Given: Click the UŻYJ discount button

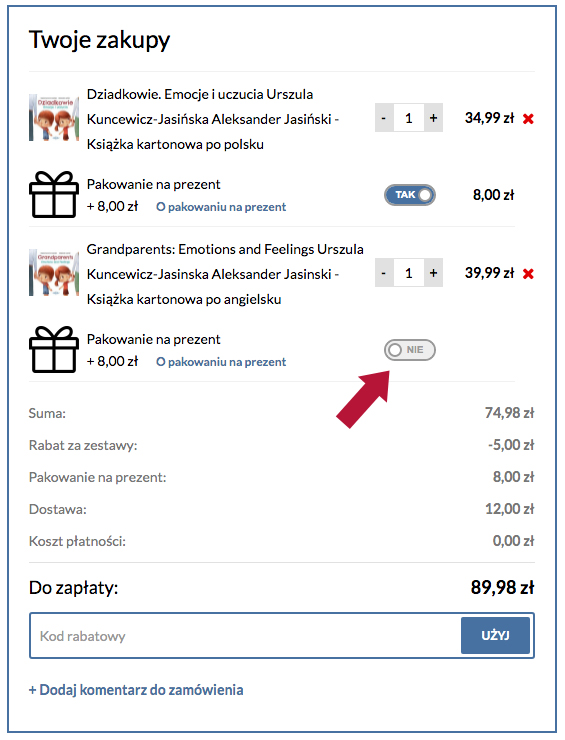Looking at the screenshot, I should 495,635.
